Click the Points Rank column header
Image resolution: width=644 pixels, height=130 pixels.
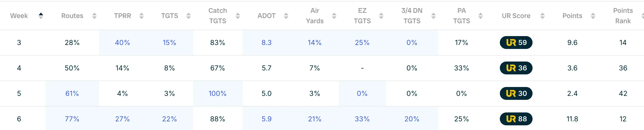[x=623, y=16]
